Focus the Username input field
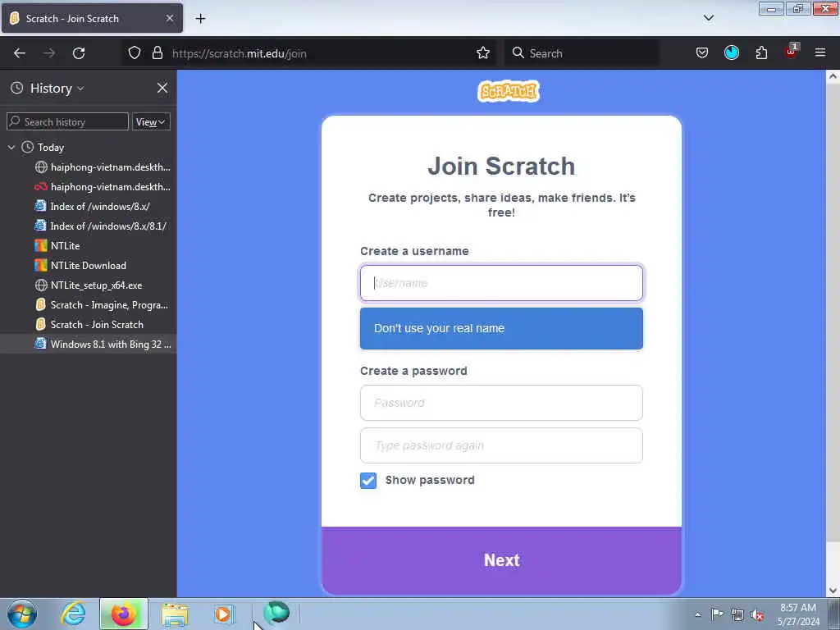 pyautogui.click(x=501, y=283)
